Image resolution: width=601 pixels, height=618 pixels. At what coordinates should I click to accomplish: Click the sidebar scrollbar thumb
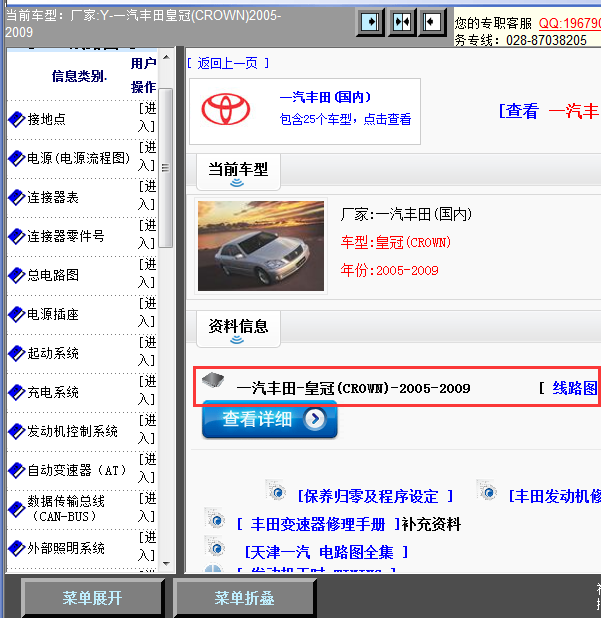click(x=166, y=168)
